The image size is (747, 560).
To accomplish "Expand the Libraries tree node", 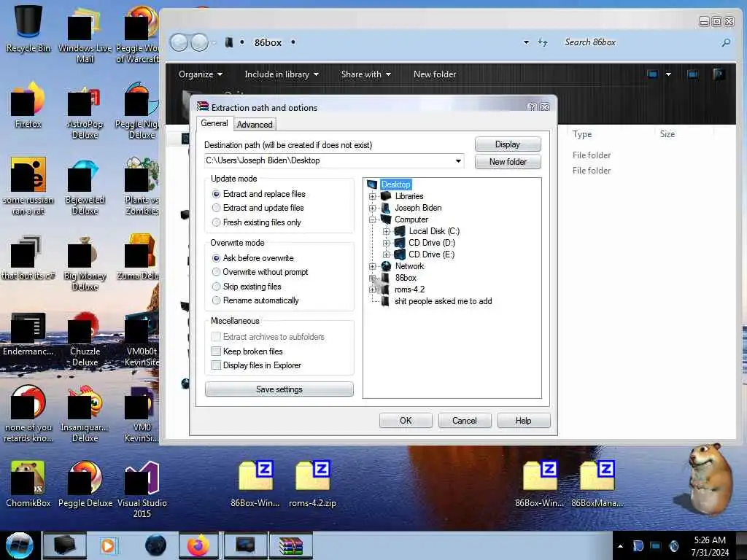I will (373, 196).
